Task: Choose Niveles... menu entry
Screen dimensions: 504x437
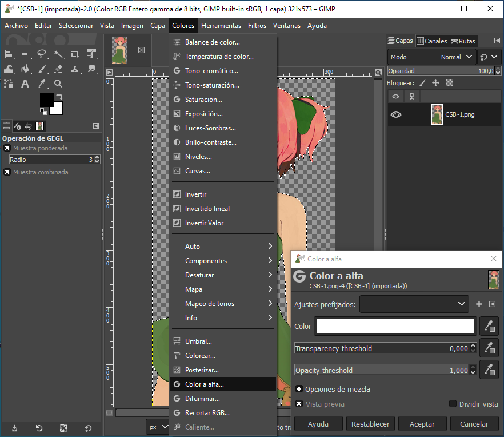Action: pyautogui.click(x=222, y=157)
